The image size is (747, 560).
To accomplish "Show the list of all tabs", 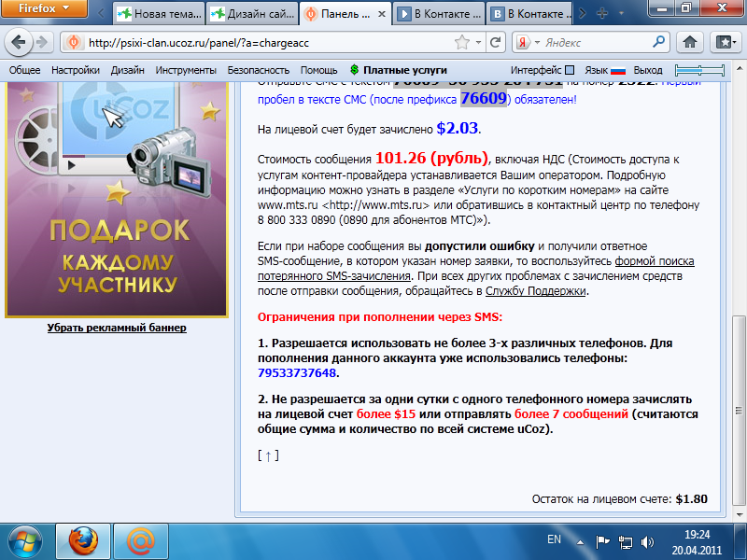I will 621,13.
